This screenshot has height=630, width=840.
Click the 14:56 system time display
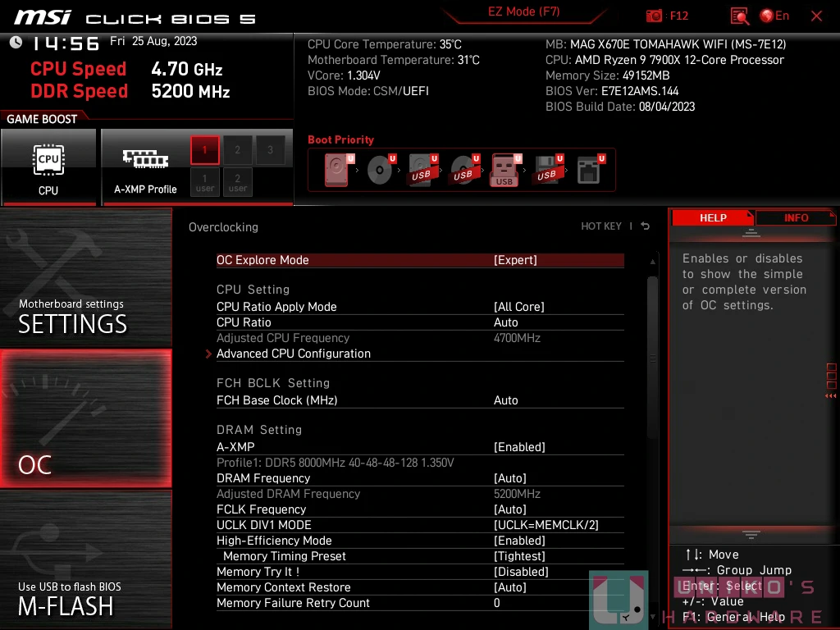[66, 43]
